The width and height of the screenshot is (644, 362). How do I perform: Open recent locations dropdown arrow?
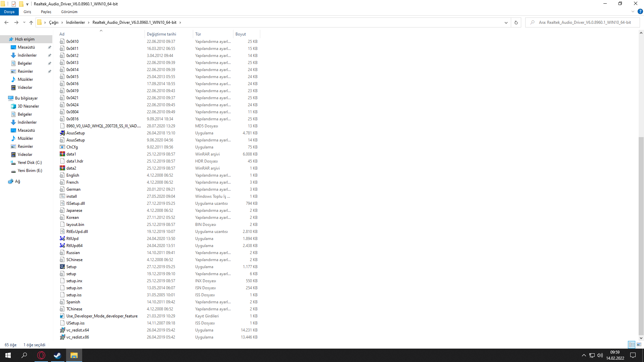pos(24,22)
